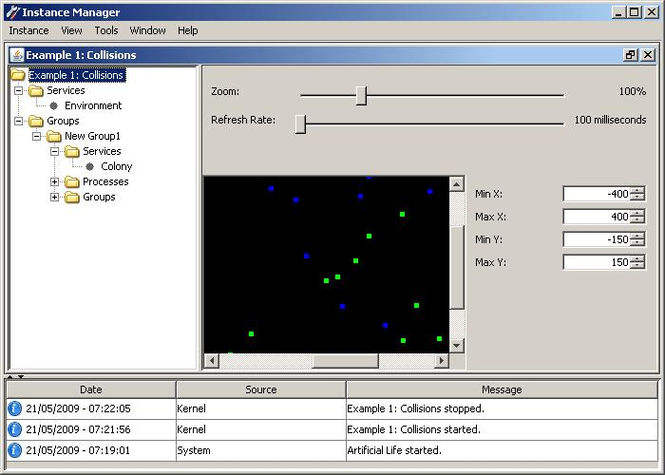665x475 pixels.
Task: Open the Help menu
Action: click(x=187, y=31)
